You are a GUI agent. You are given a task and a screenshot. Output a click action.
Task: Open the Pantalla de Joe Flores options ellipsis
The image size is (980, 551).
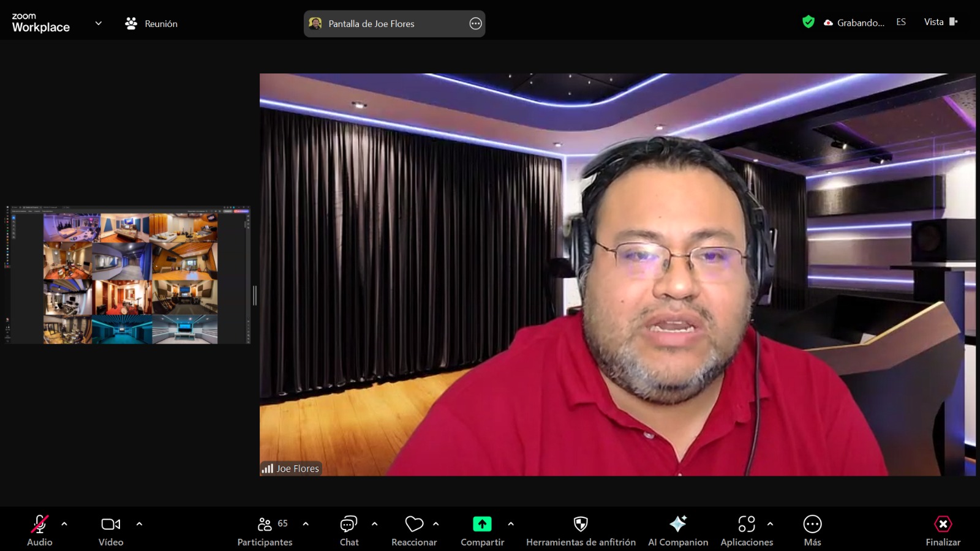click(475, 23)
